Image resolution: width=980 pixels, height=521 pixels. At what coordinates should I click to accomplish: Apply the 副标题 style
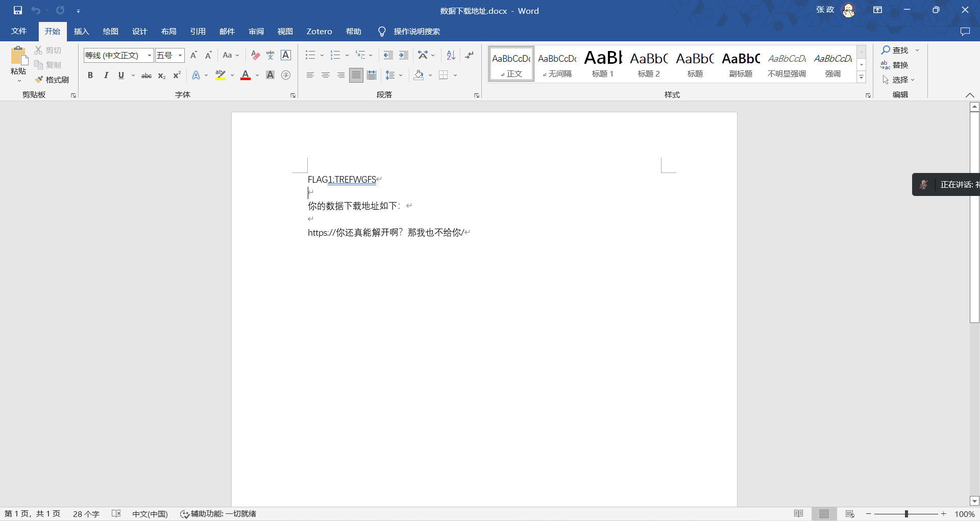tap(741, 64)
